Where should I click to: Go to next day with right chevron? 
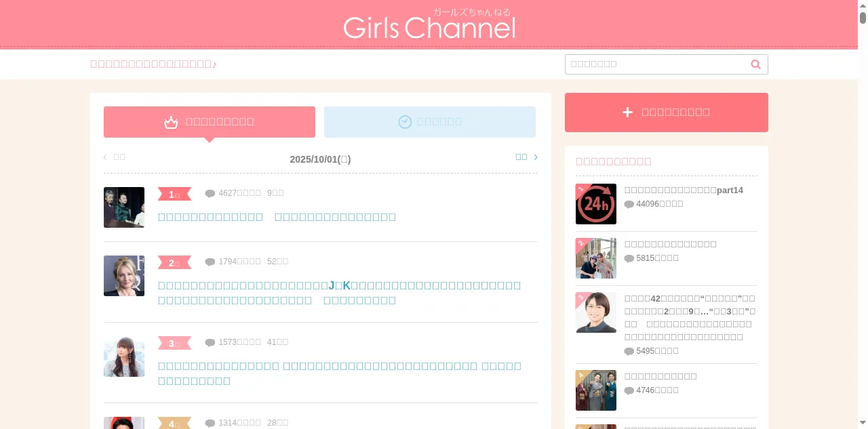click(536, 157)
